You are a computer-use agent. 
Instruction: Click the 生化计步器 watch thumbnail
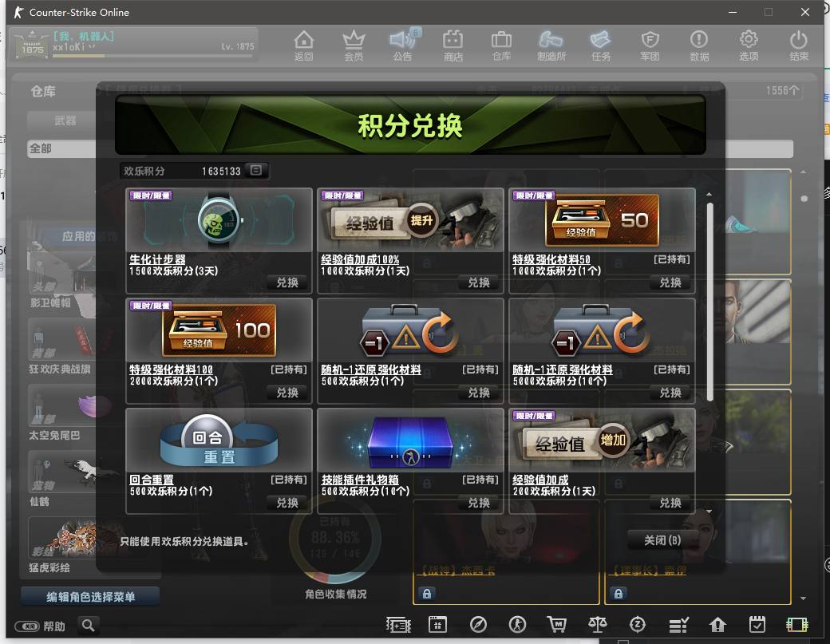(x=219, y=220)
